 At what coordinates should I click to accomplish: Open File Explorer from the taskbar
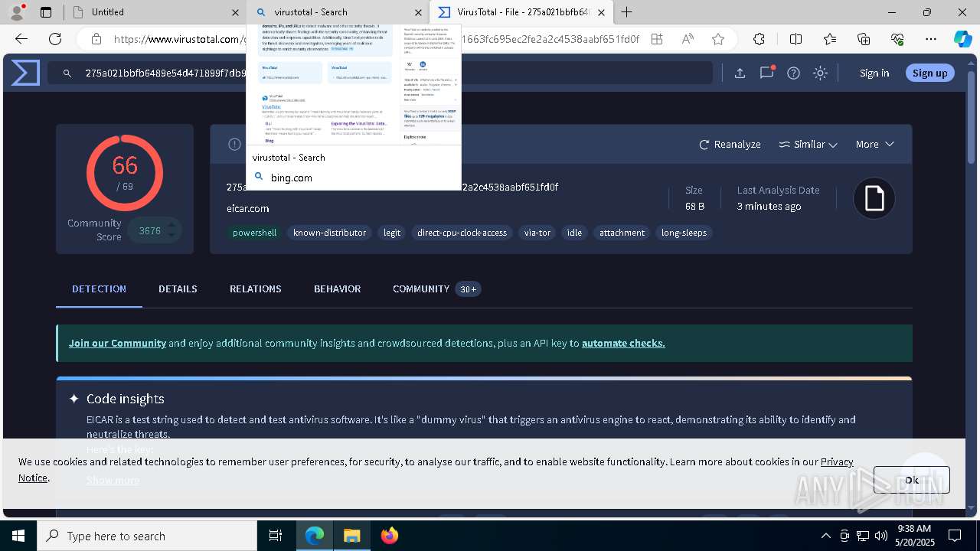pos(351,536)
